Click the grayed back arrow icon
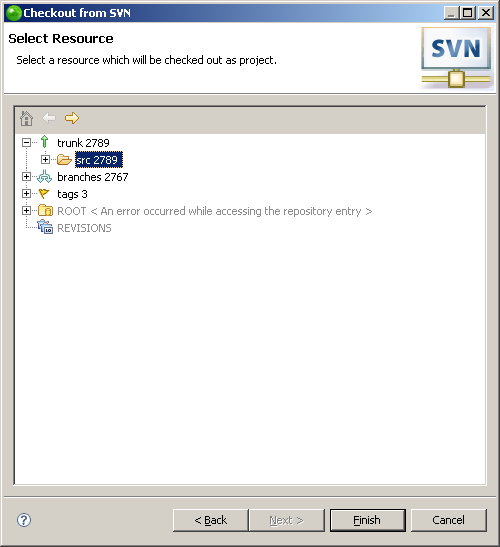This screenshot has width=500, height=547. point(49,118)
